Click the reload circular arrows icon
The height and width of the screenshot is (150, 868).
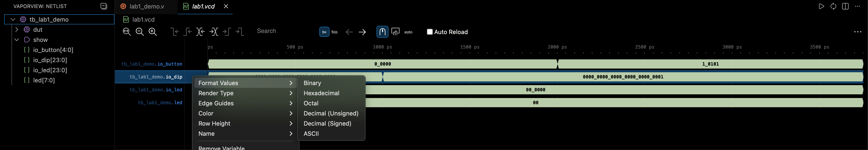[x=833, y=6]
